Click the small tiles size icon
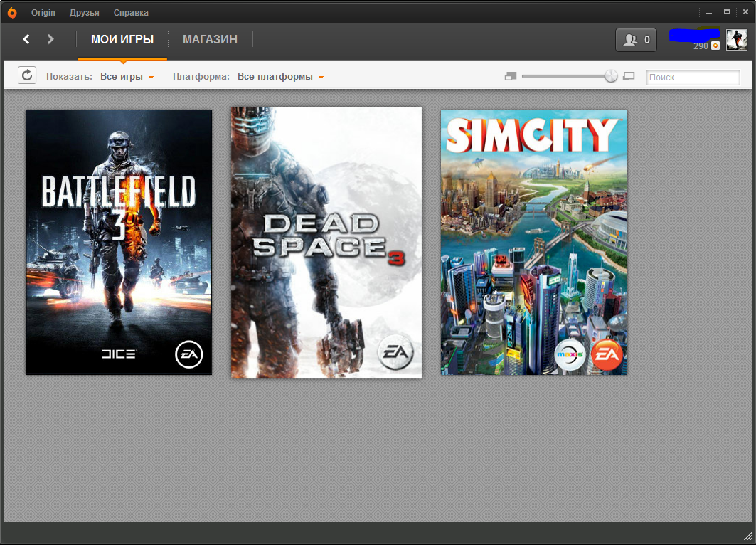This screenshot has height=545, width=756. [510, 77]
